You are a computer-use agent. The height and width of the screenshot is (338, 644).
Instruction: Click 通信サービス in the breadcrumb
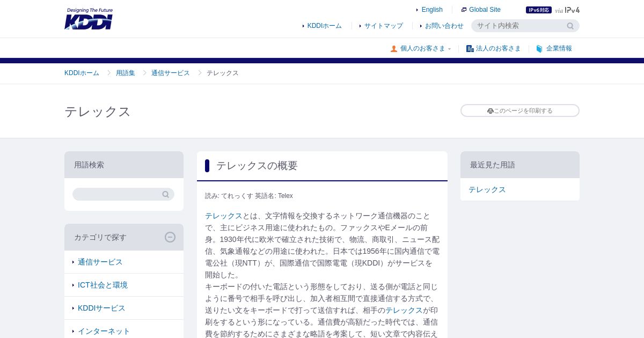170,73
